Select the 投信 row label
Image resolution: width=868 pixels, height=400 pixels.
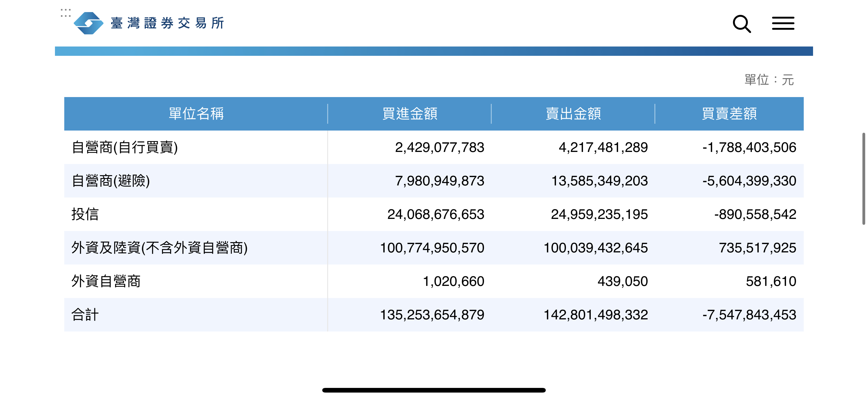click(85, 214)
